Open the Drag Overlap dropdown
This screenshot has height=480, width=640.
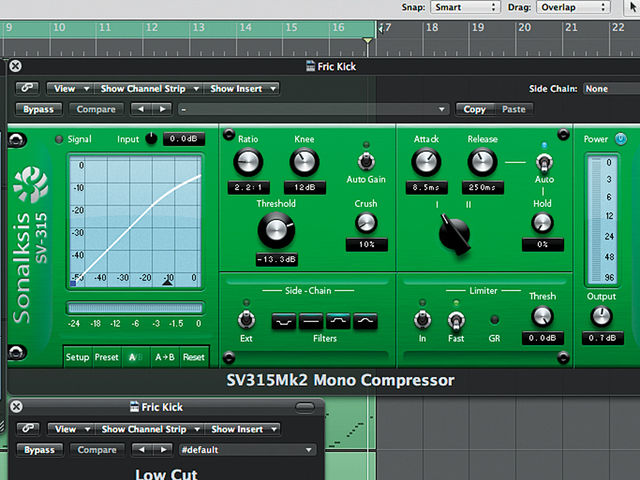click(573, 7)
